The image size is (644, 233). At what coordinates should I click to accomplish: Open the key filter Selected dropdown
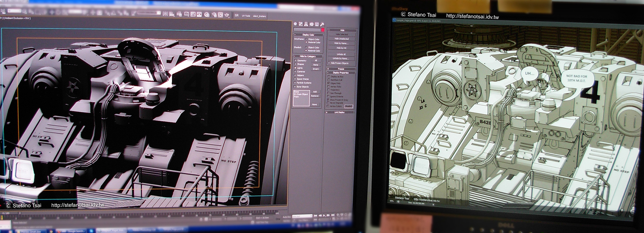(x=302, y=217)
